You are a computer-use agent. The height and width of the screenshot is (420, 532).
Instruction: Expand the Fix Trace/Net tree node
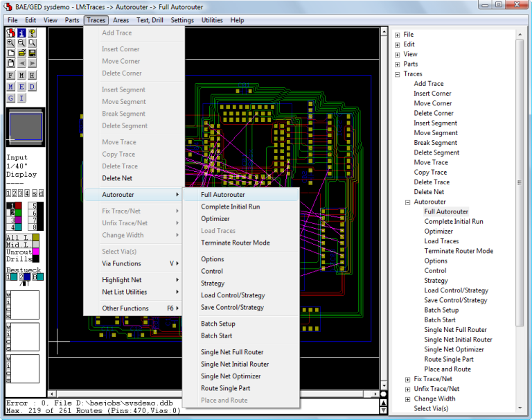coord(407,379)
